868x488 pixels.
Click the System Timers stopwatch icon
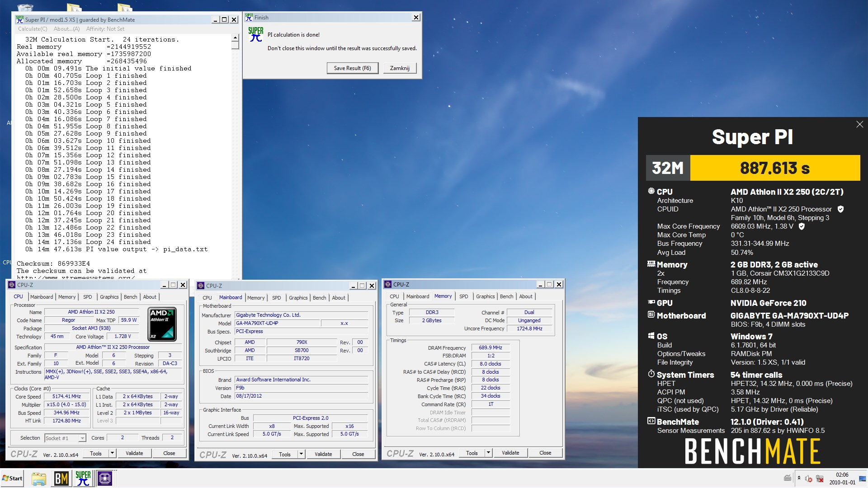(651, 374)
